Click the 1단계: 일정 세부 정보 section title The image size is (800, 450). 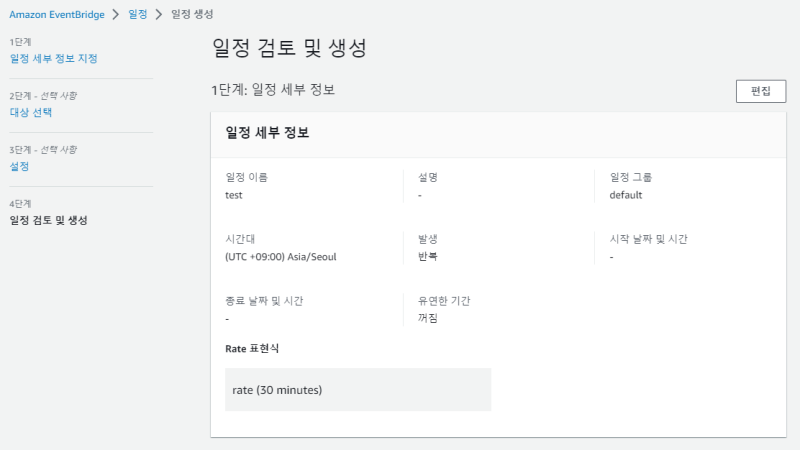click(x=272, y=90)
